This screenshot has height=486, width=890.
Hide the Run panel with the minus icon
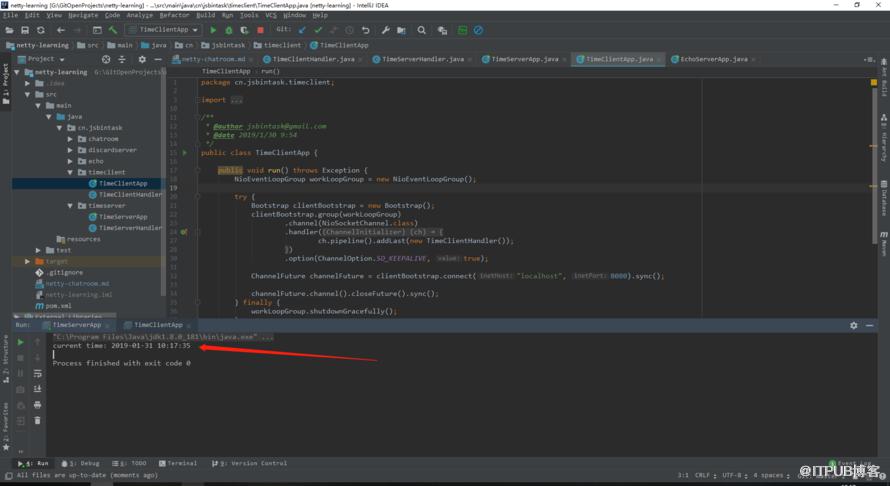click(870, 325)
